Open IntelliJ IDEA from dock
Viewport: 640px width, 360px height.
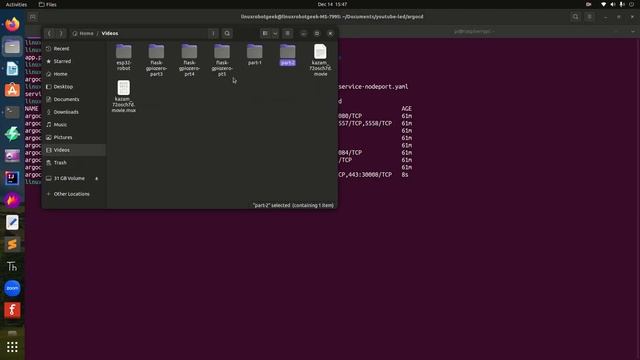[x=12, y=178]
